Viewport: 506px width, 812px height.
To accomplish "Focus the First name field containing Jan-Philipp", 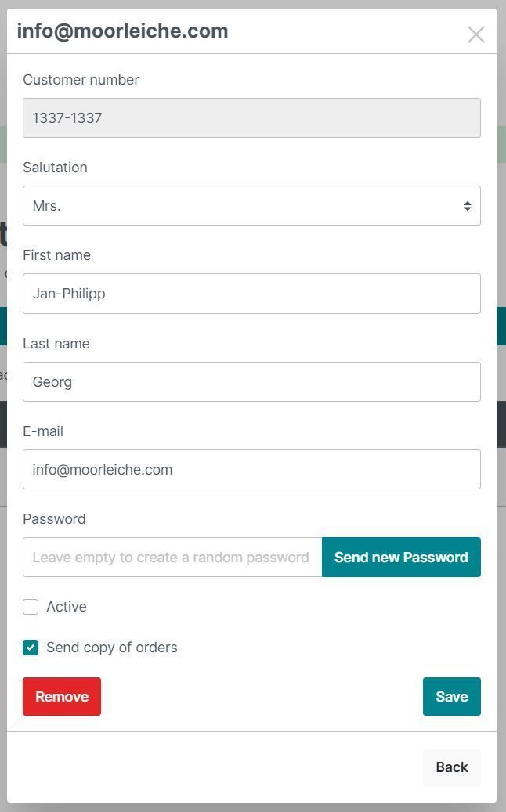I will pos(251,294).
